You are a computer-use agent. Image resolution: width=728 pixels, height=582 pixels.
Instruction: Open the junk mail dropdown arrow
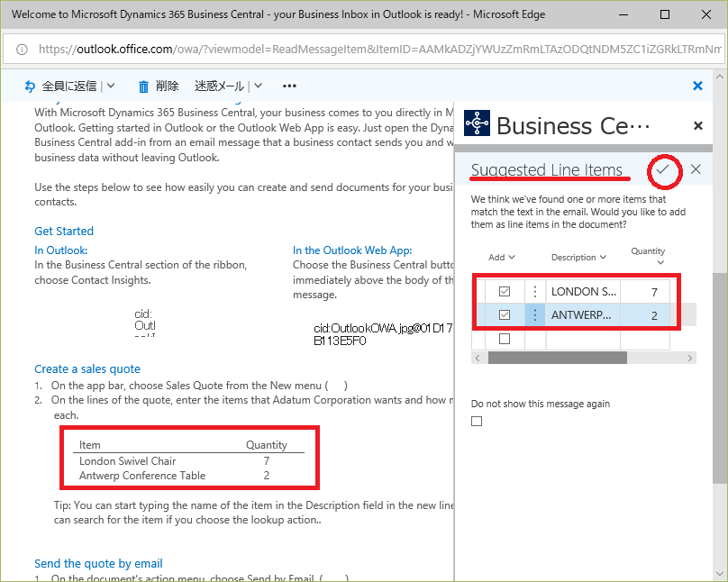click(x=259, y=86)
